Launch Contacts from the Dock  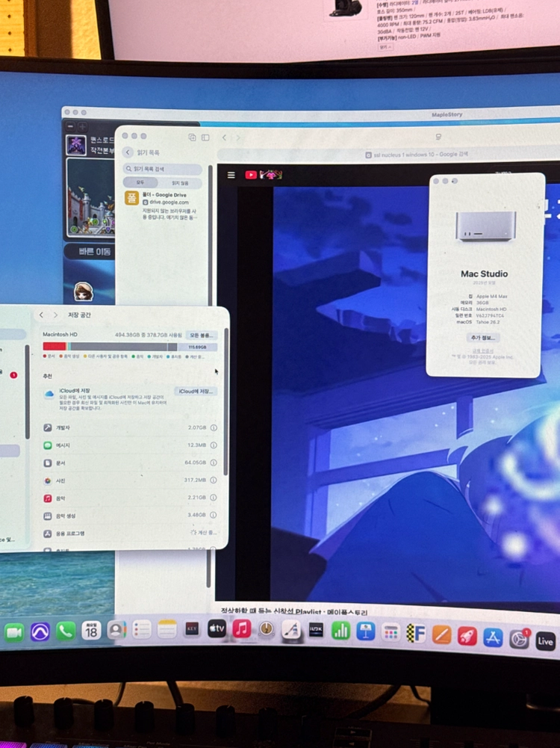point(116,630)
